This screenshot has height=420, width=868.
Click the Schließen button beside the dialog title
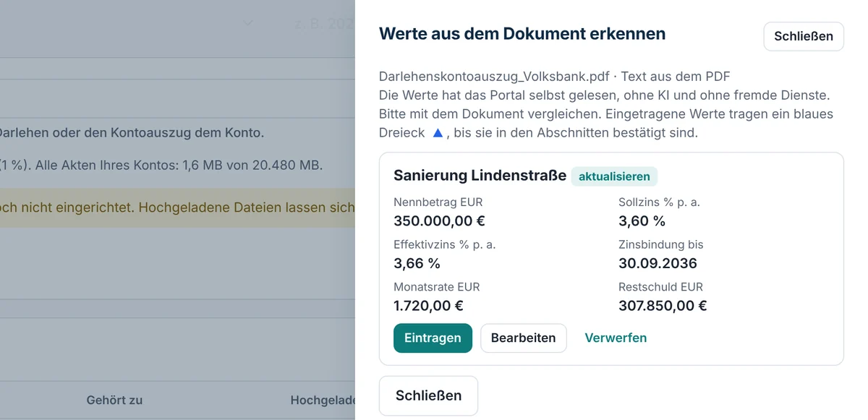[804, 36]
